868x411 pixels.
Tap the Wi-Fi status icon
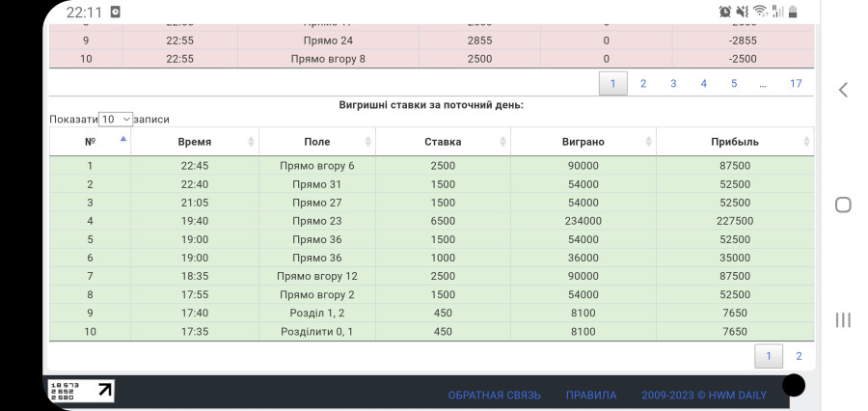tap(761, 11)
